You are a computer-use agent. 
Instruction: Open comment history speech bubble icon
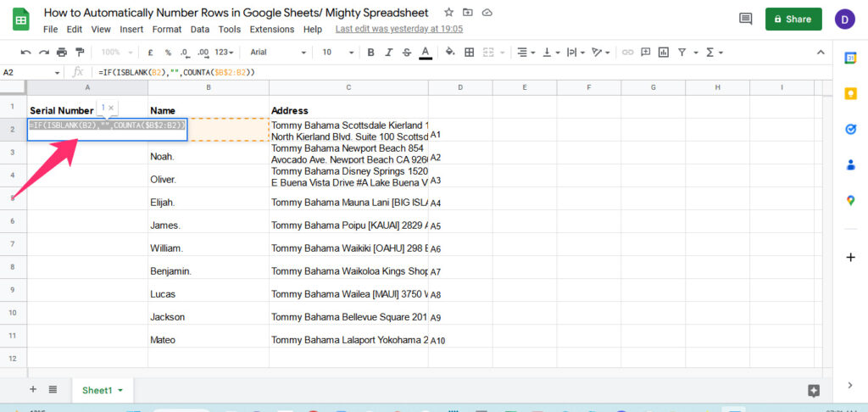[x=746, y=19]
